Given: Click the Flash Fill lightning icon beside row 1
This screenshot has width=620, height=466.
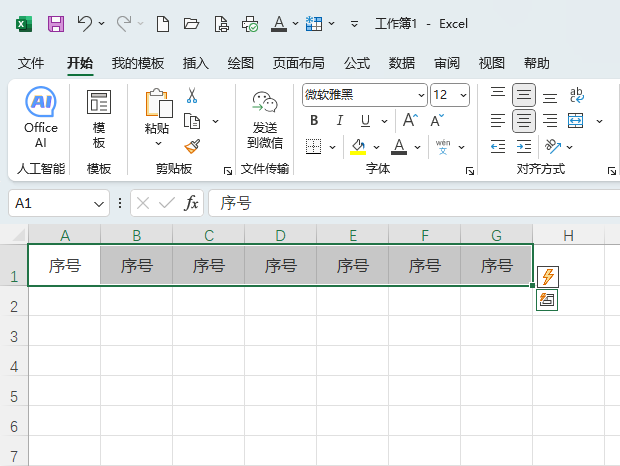Looking at the screenshot, I should coord(548,276).
